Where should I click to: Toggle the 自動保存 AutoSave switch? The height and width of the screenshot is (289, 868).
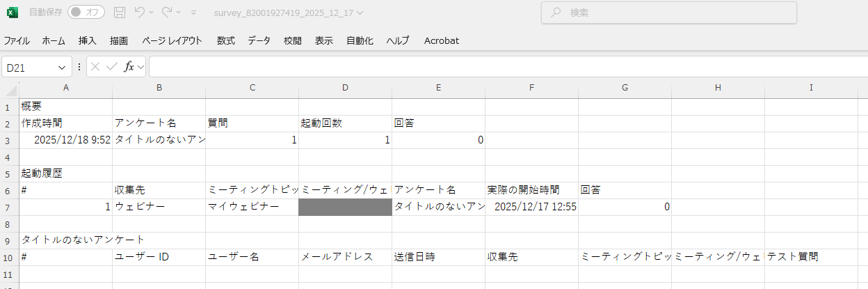(x=86, y=13)
